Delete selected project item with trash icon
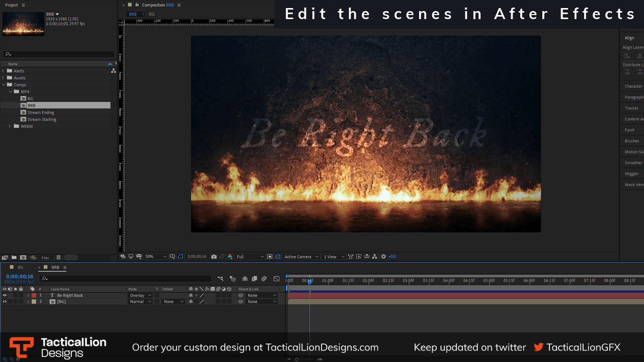This screenshot has height=362, width=644. [58, 257]
